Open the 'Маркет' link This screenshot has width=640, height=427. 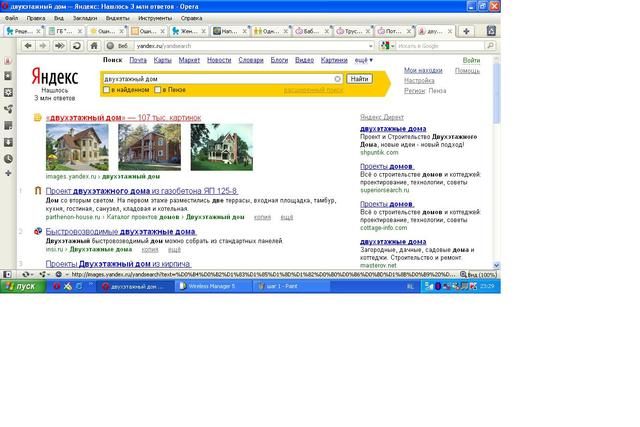pyautogui.click(x=189, y=60)
